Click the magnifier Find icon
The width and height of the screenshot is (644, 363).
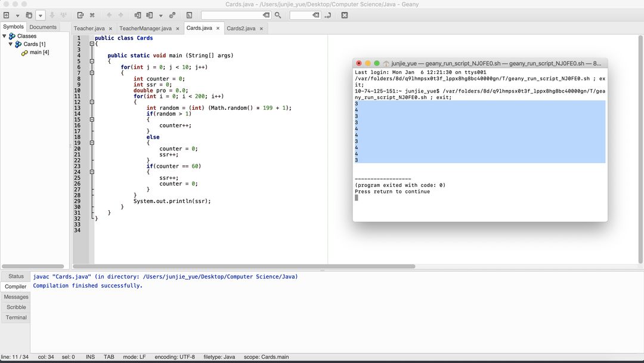click(x=278, y=15)
